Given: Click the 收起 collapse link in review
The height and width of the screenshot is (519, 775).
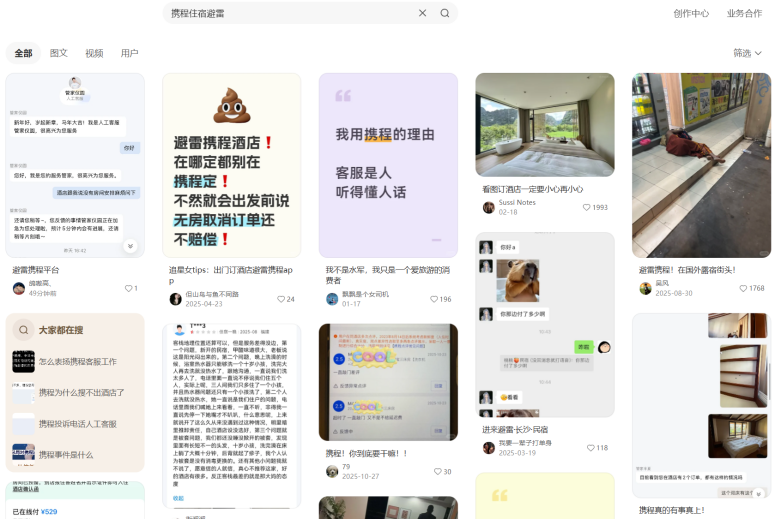Looking at the screenshot, I should tap(178, 498).
